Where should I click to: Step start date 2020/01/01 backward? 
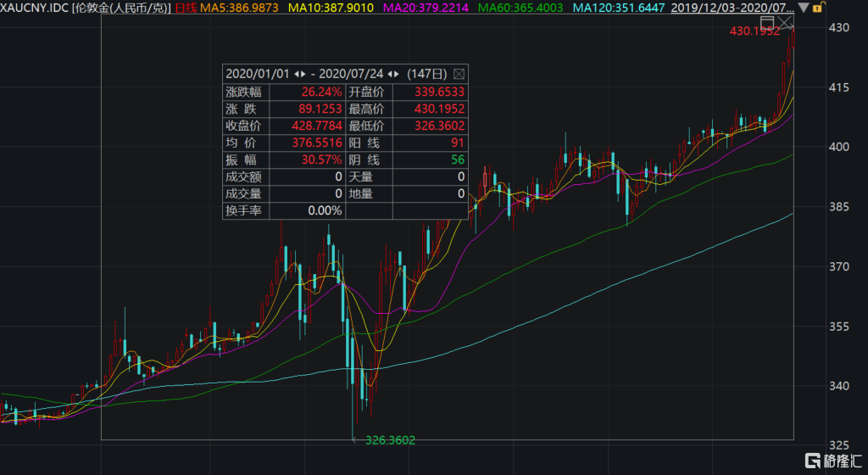(x=296, y=74)
